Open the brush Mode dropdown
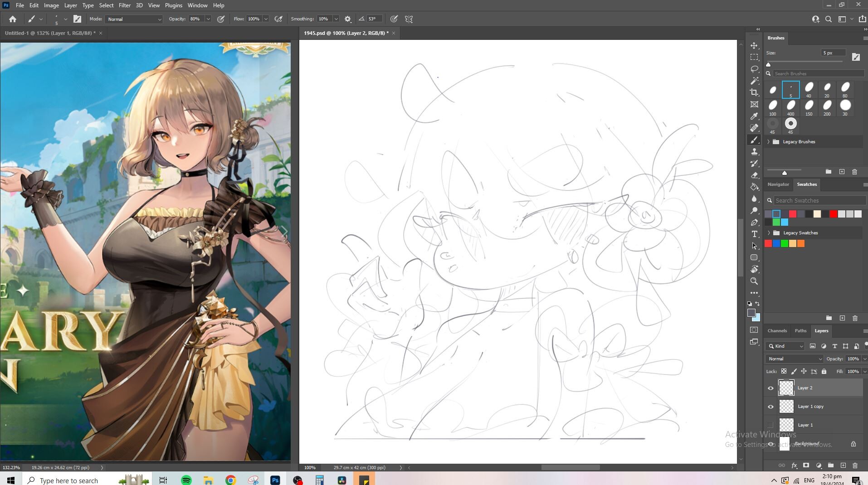Image resolution: width=868 pixels, height=485 pixels. (134, 19)
